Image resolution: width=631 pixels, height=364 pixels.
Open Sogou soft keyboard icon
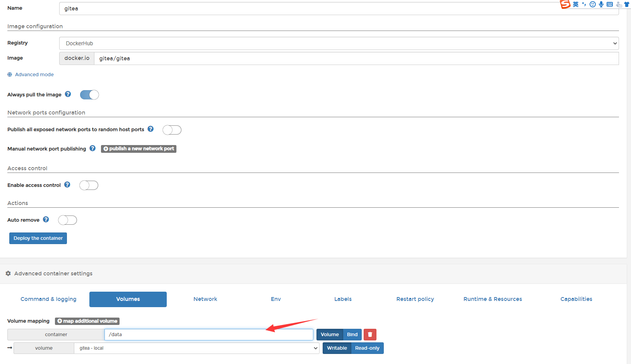(x=610, y=5)
